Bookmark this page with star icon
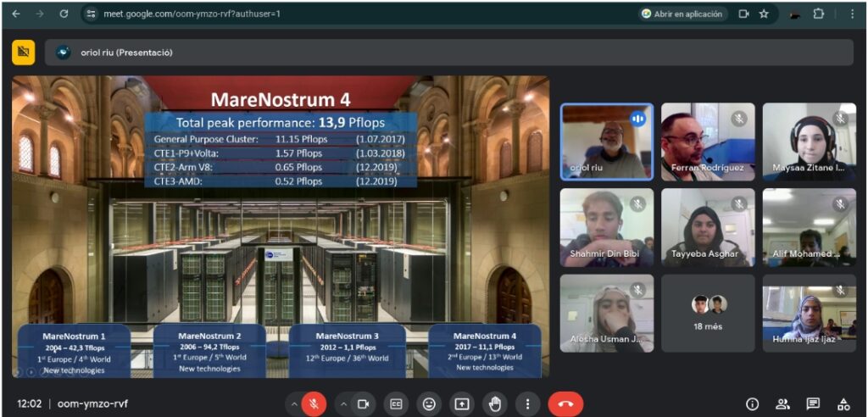 764,14
